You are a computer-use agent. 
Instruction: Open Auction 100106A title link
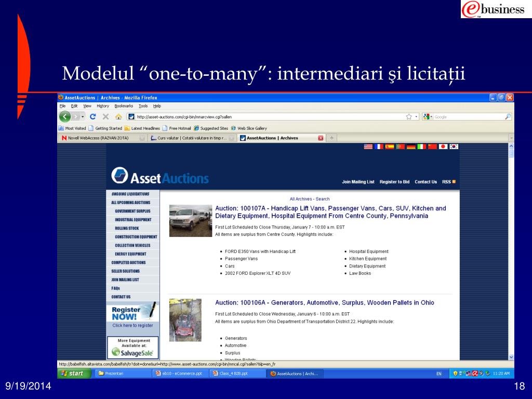(324, 303)
